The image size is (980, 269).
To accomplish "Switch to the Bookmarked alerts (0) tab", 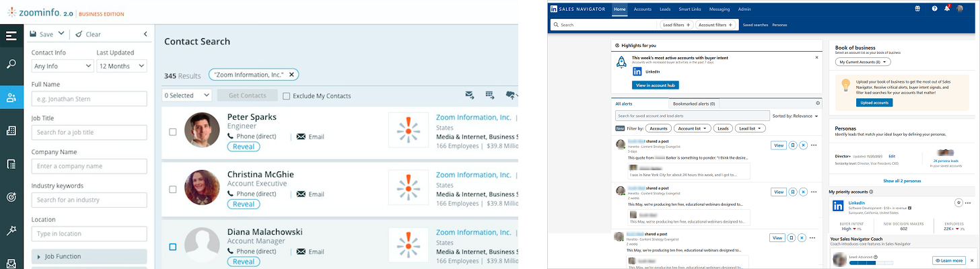I will click(x=694, y=104).
